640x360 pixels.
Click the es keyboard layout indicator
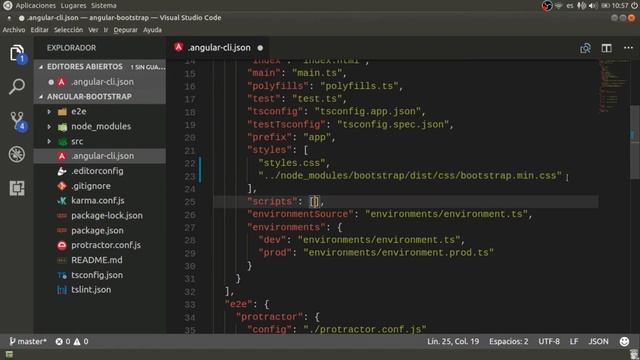(570, 6)
